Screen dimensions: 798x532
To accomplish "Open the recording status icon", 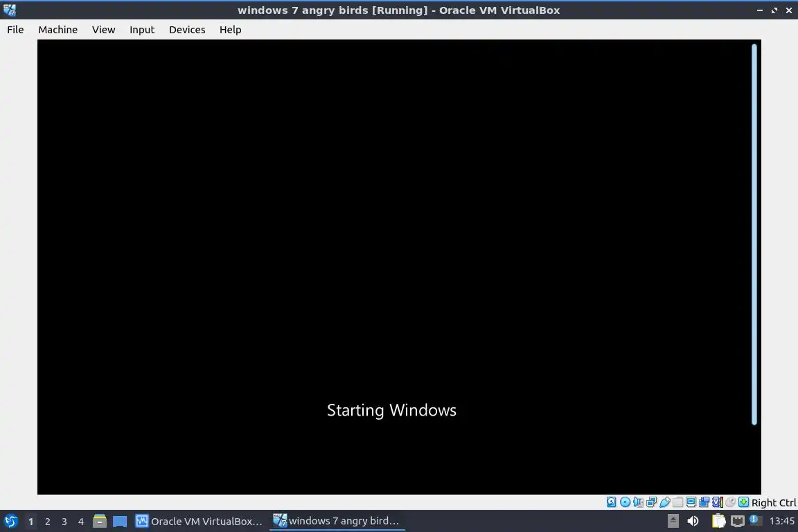I will [704, 502].
